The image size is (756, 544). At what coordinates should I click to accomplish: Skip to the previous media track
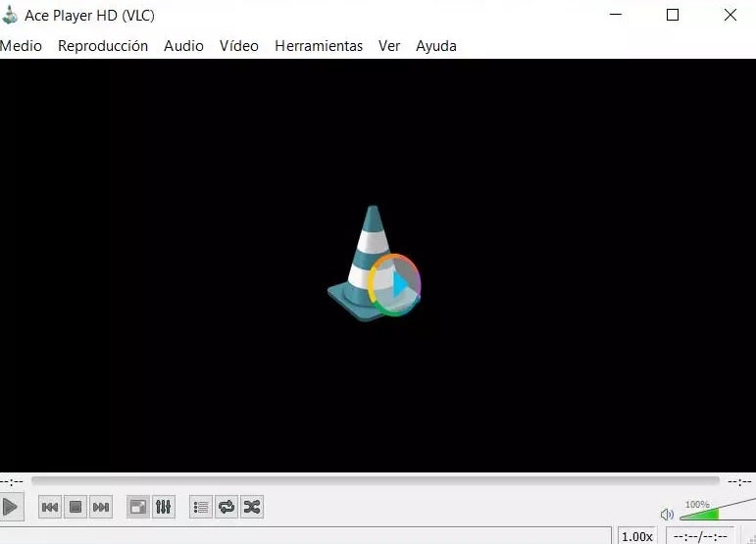point(49,507)
